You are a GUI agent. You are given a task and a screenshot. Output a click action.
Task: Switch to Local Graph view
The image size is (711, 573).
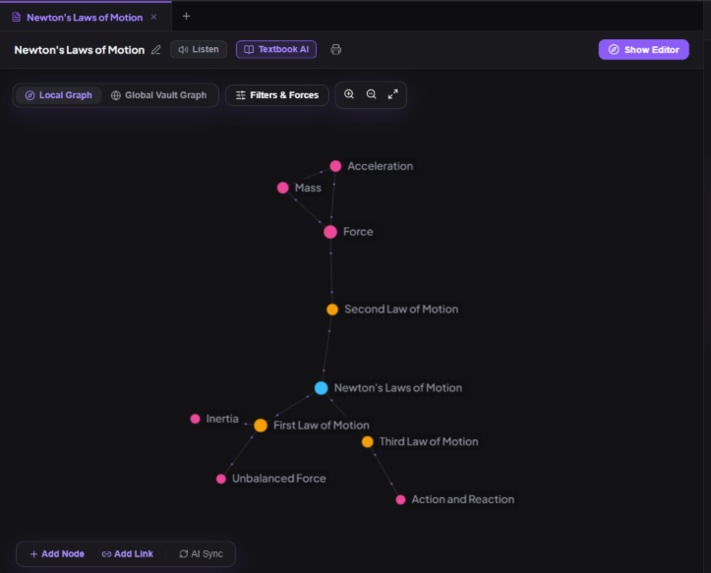coord(58,95)
